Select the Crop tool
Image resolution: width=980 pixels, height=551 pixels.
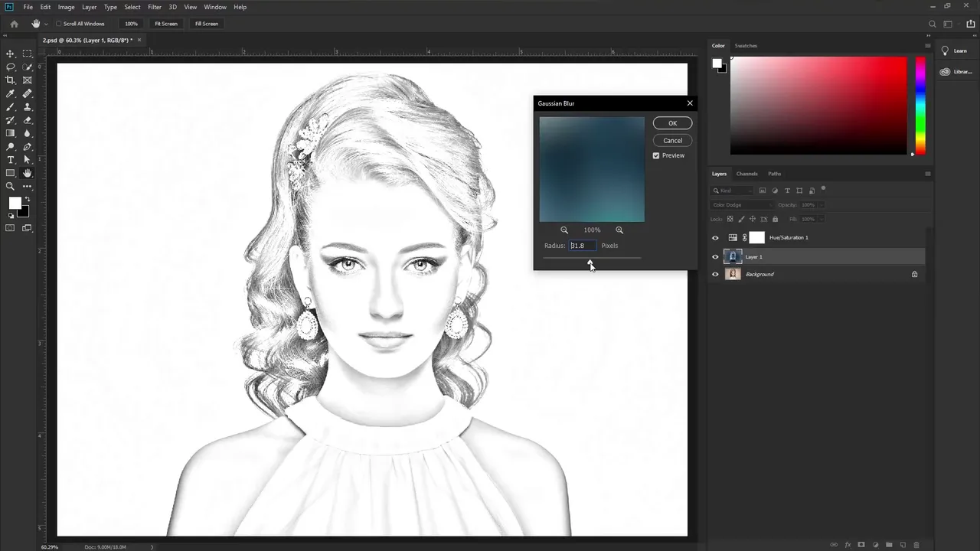[x=10, y=80]
